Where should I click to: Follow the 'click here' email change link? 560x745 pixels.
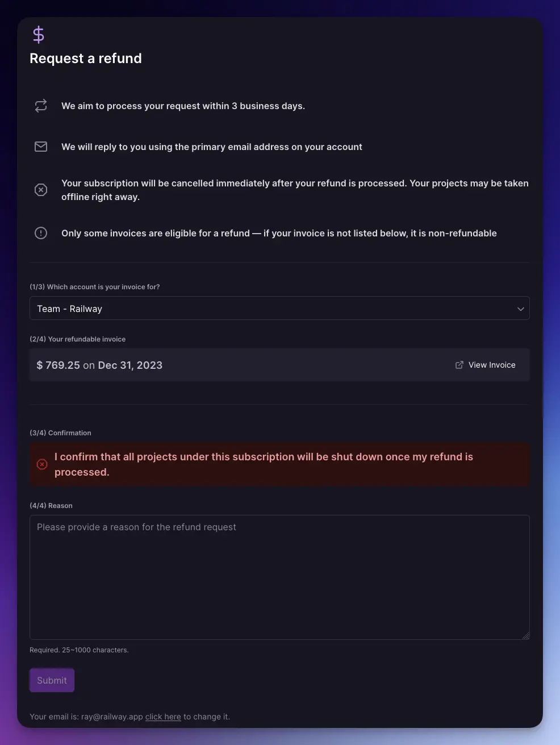[163, 717]
